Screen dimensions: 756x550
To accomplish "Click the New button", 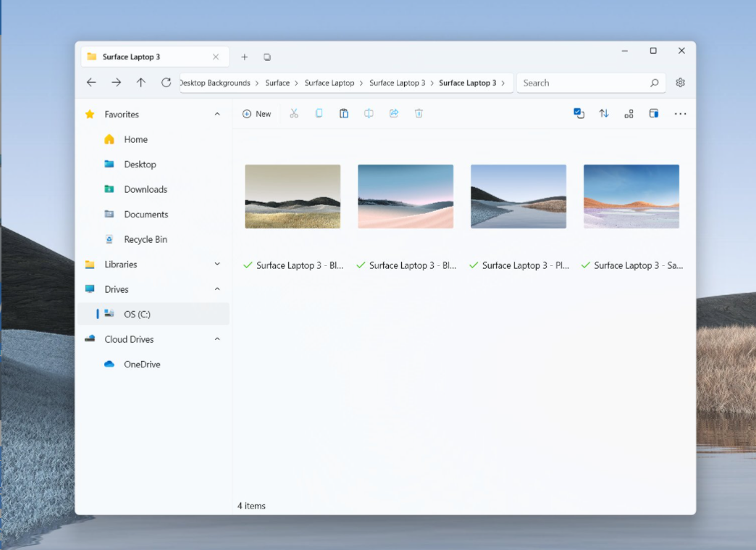I will 256,114.
